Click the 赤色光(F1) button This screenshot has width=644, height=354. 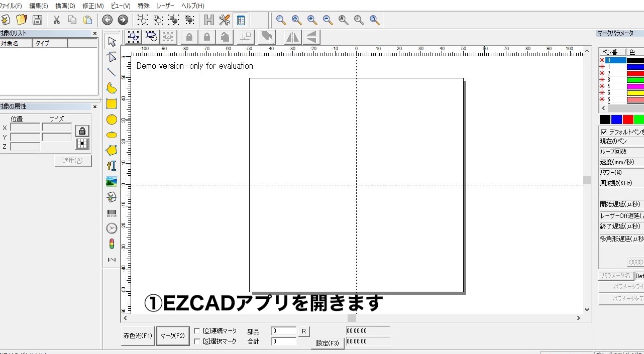tap(138, 336)
